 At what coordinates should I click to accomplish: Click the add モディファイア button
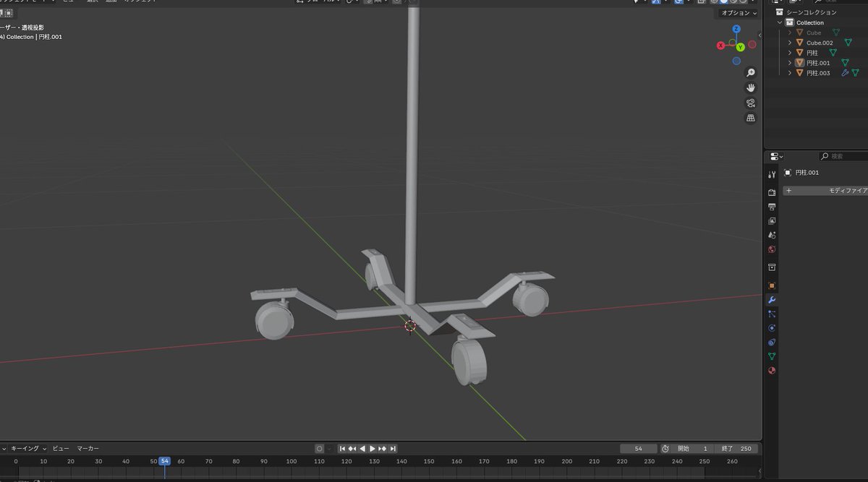[825, 191]
